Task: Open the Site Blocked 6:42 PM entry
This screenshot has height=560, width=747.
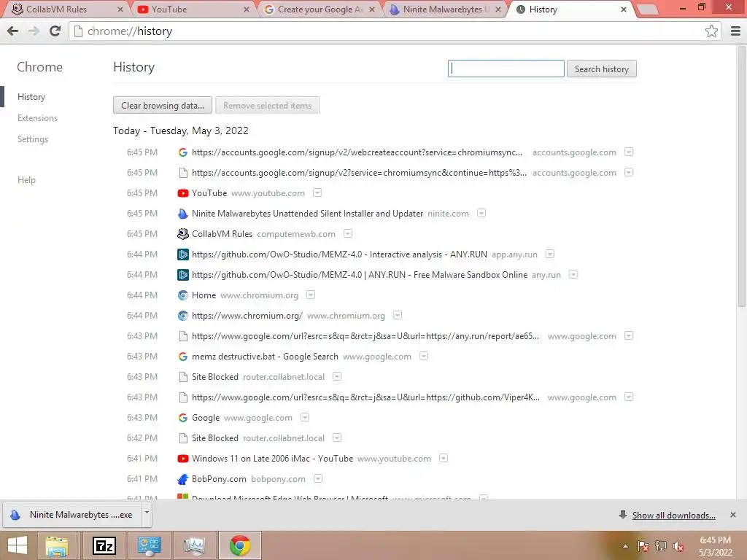Action: [x=215, y=438]
